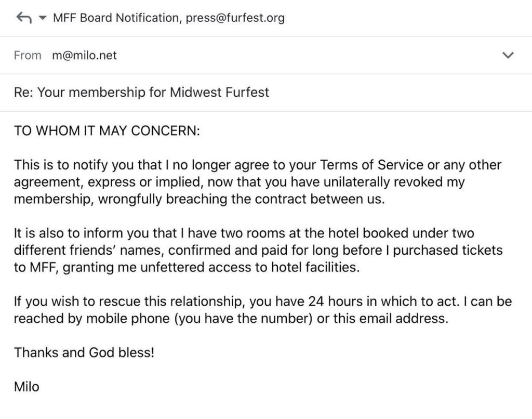Screen dimensions: 532x419
Task: Click the paragraph starting This is to notify
Action: click(x=258, y=181)
